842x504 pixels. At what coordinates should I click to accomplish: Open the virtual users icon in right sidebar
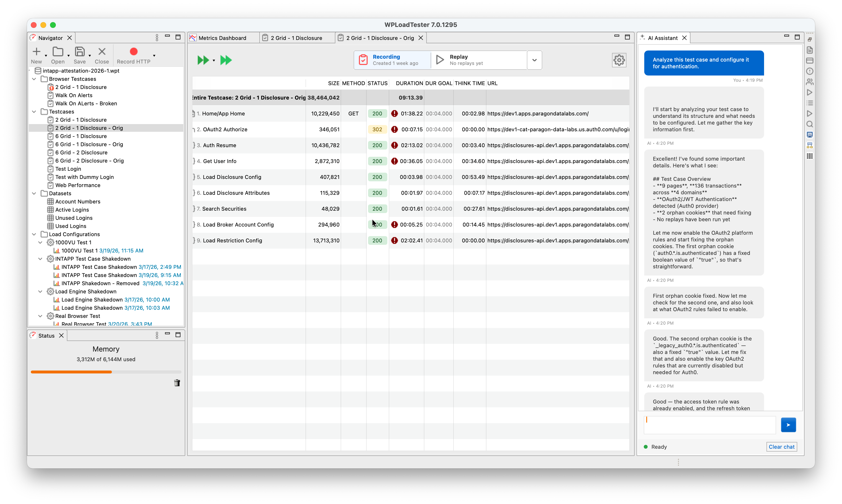point(810,81)
